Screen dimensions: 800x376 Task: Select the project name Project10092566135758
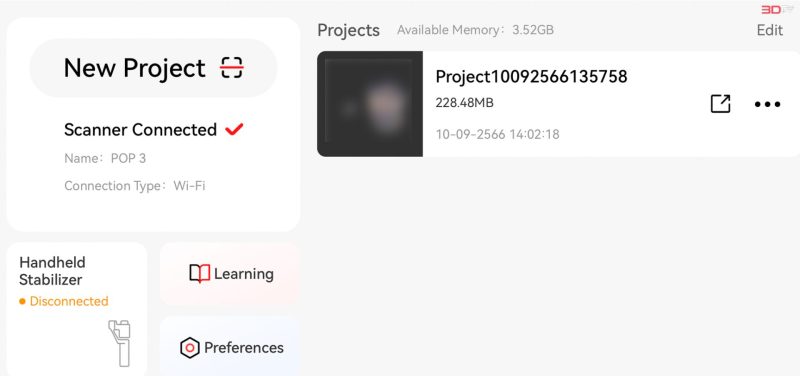531,77
